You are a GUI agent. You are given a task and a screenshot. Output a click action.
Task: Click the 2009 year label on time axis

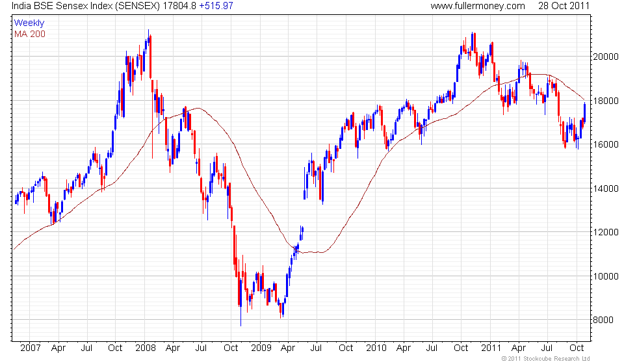pos(261,348)
